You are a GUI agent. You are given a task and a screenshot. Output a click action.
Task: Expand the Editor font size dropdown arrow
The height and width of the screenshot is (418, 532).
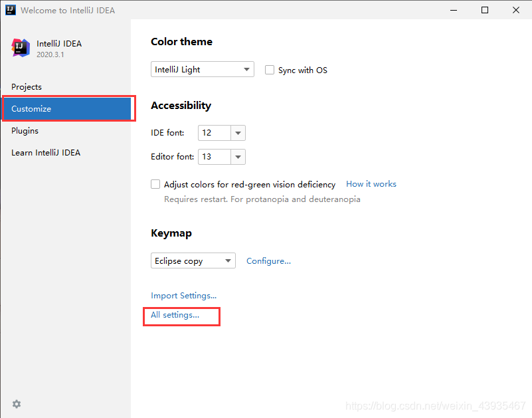click(x=238, y=157)
